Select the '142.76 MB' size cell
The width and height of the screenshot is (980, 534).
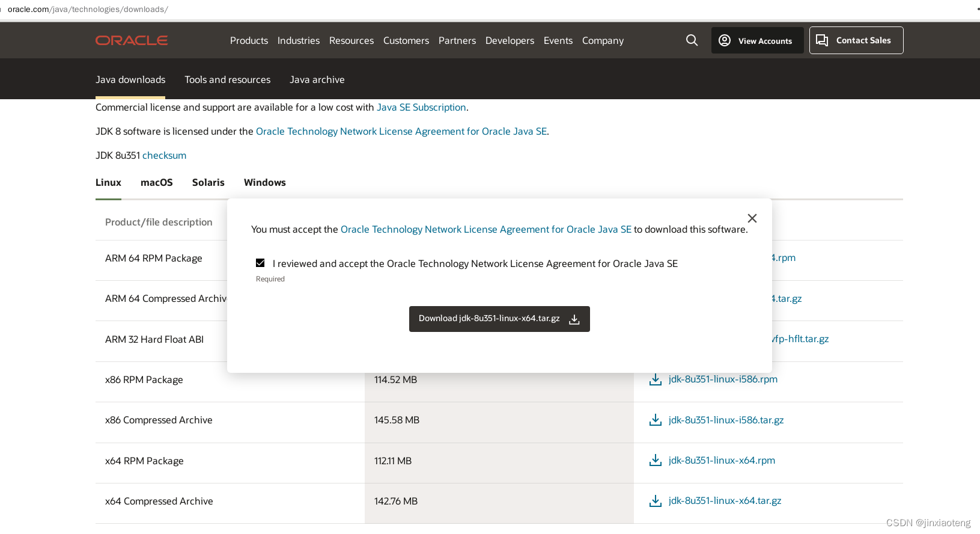click(x=396, y=501)
